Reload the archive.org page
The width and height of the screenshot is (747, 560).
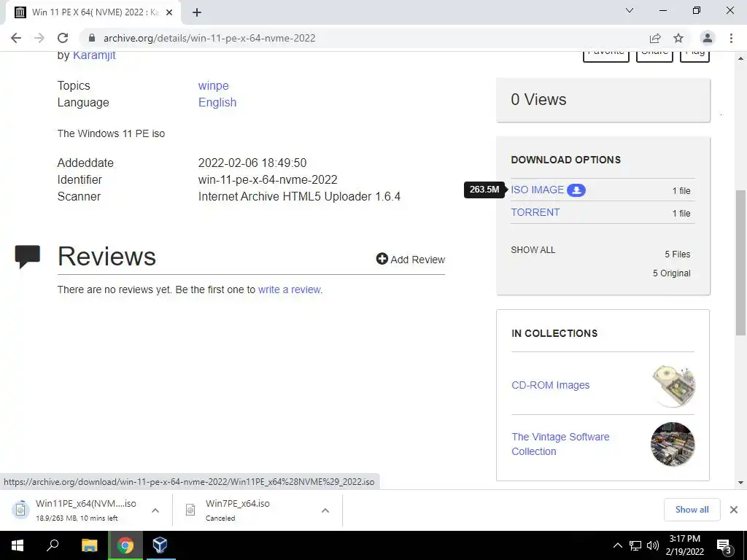coord(63,38)
